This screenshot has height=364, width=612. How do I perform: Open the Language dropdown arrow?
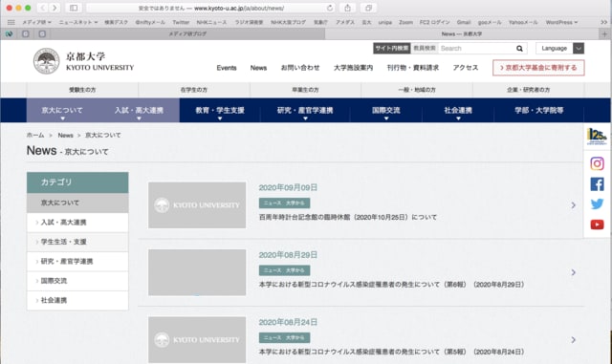(579, 49)
